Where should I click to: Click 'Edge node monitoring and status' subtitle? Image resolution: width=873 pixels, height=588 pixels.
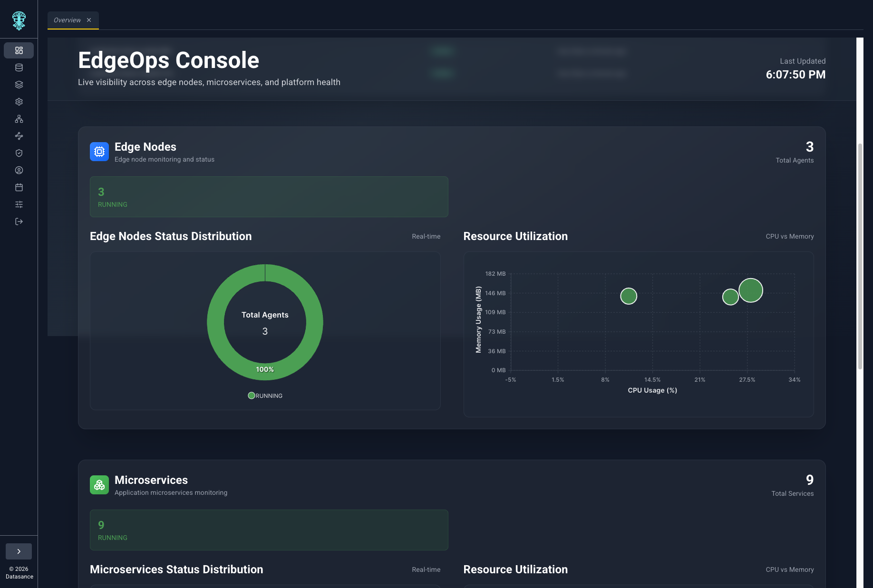pos(165,159)
